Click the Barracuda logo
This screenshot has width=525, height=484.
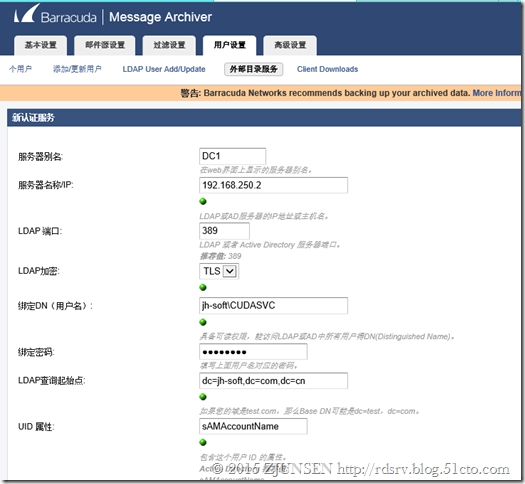pyautogui.click(x=55, y=15)
